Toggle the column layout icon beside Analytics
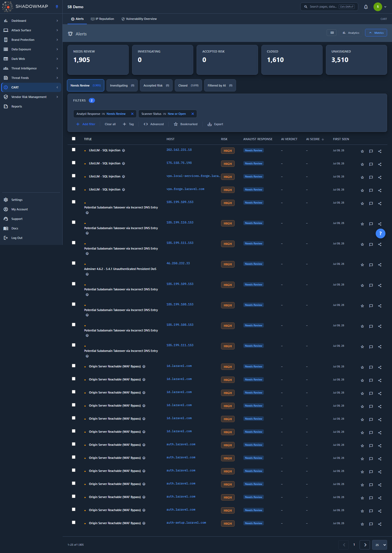The height and width of the screenshot is (553, 392). [332, 33]
